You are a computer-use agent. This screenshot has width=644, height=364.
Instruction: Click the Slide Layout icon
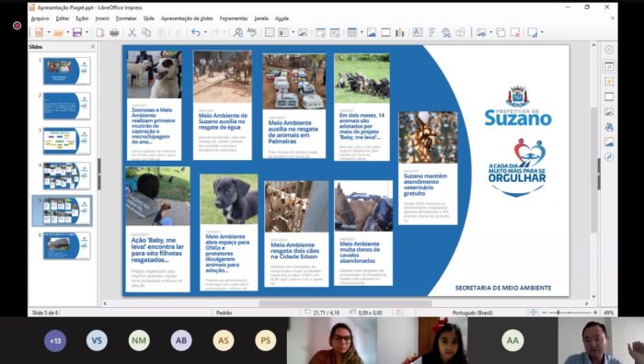tap(533, 32)
